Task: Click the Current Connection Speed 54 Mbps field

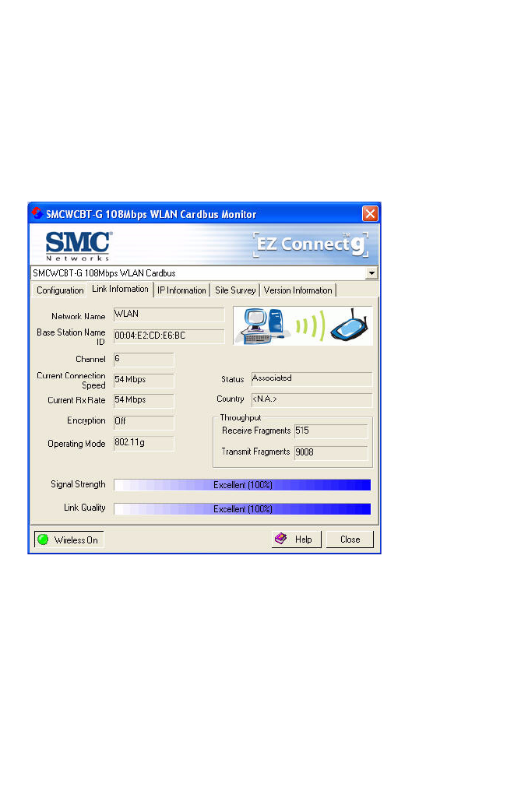Action: (x=144, y=380)
